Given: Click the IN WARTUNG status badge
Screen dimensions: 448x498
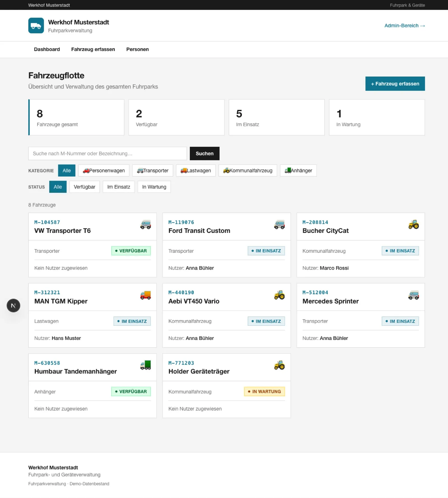Looking at the screenshot, I should click(x=265, y=392).
